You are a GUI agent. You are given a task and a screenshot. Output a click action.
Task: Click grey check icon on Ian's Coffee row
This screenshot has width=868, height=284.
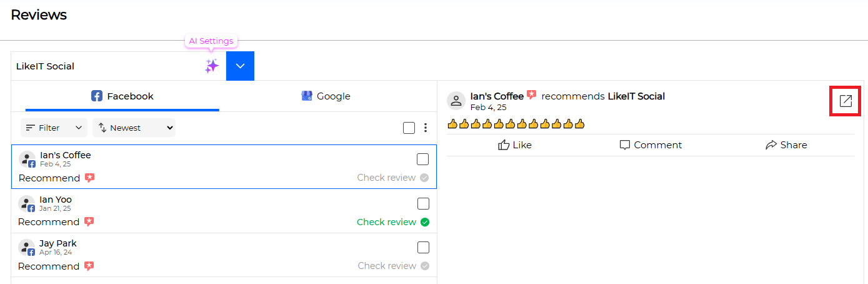[424, 178]
